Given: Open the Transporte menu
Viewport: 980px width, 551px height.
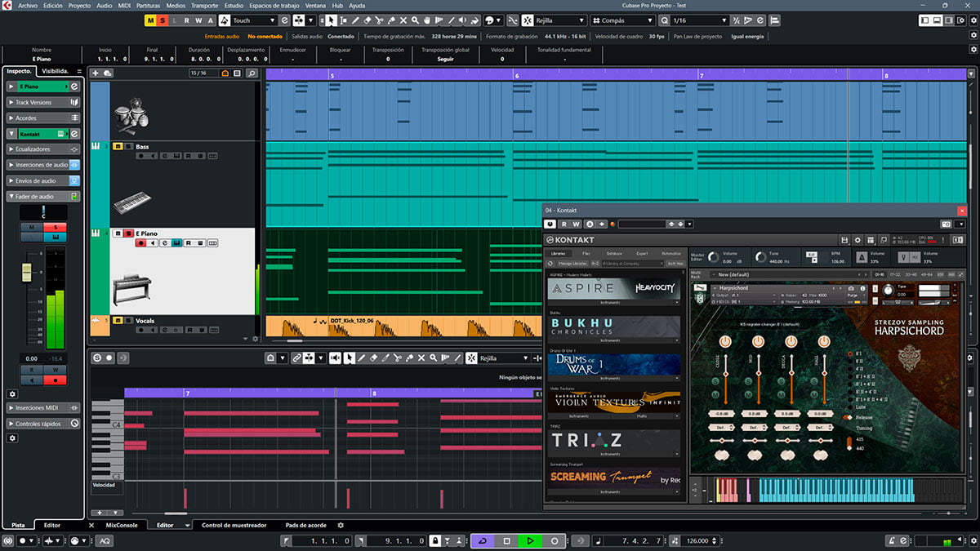Looking at the screenshot, I should click(x=204, y=5).
